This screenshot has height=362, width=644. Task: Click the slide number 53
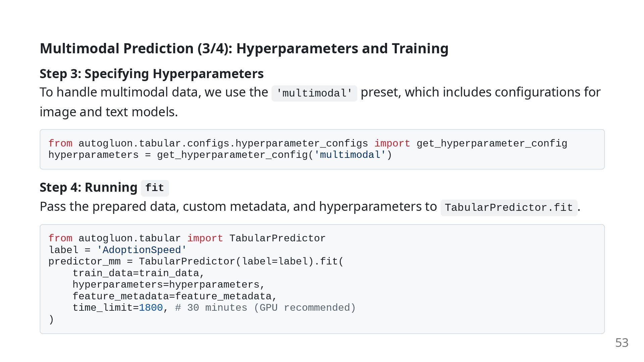tap(622, 343)
